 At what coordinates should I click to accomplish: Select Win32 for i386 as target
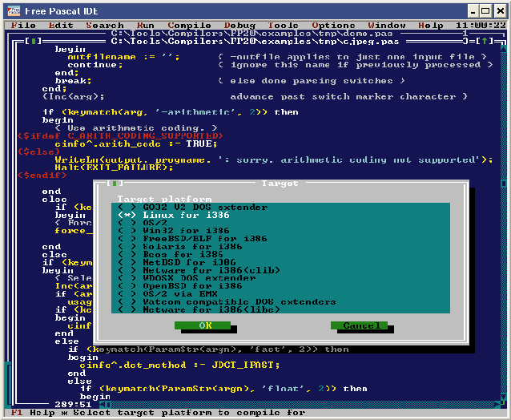[x=127, y=231]
